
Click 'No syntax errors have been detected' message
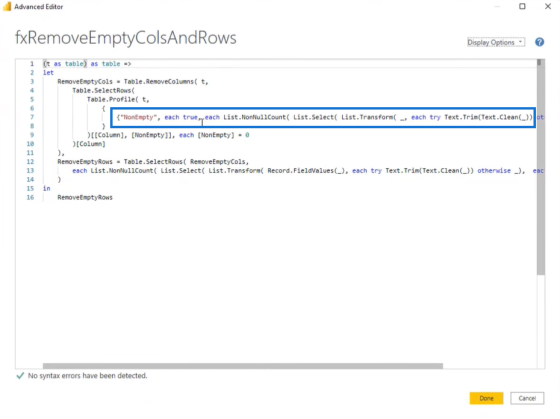tap(88, 375)
